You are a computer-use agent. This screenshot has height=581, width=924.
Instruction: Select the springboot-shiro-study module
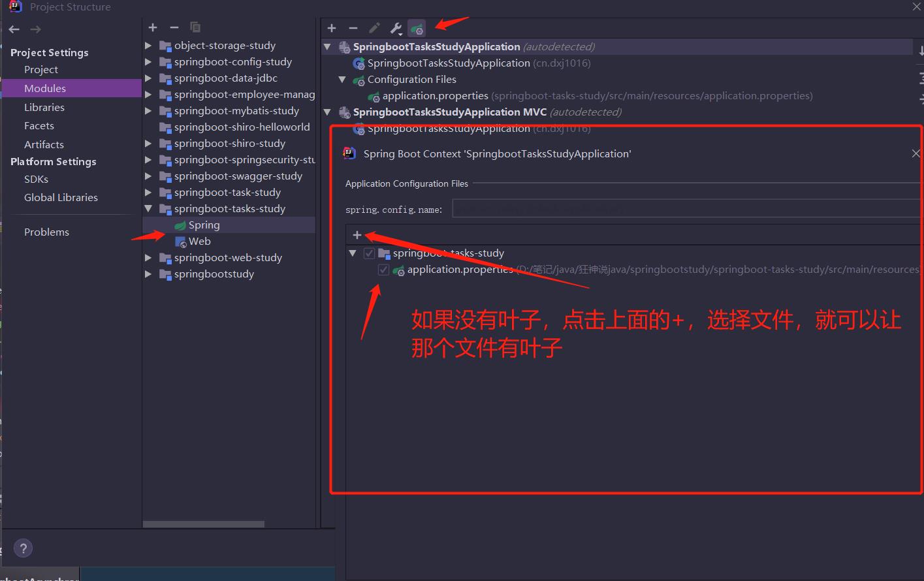230,144
